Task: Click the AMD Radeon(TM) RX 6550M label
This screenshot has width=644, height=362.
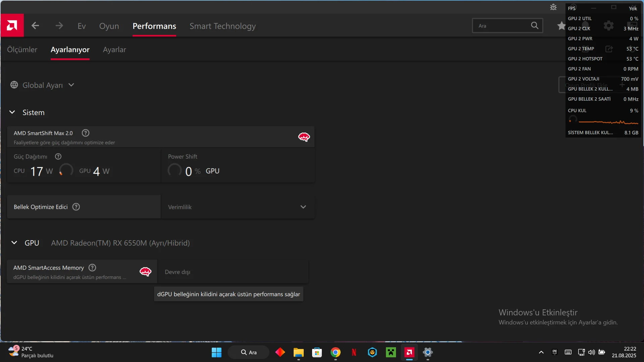Action: pos(120,243)
